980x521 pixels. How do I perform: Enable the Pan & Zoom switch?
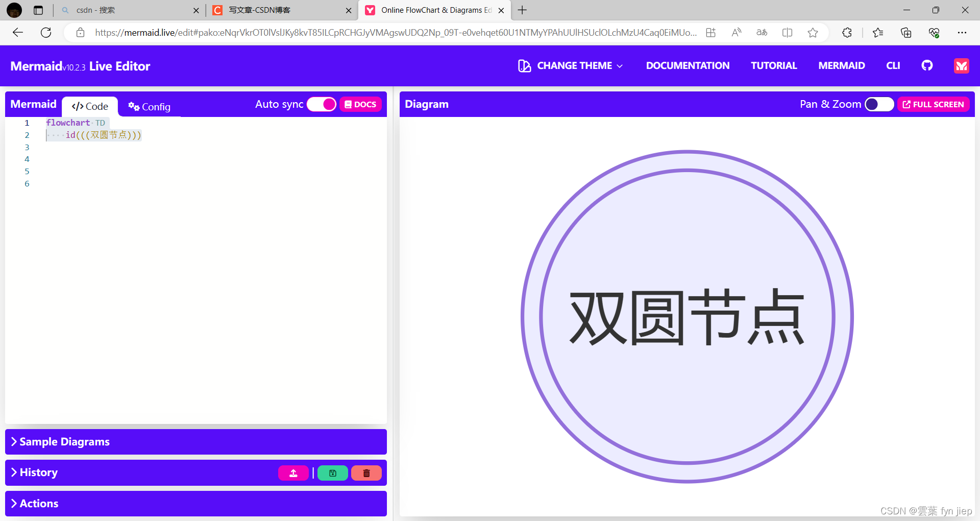click(879, 104)
